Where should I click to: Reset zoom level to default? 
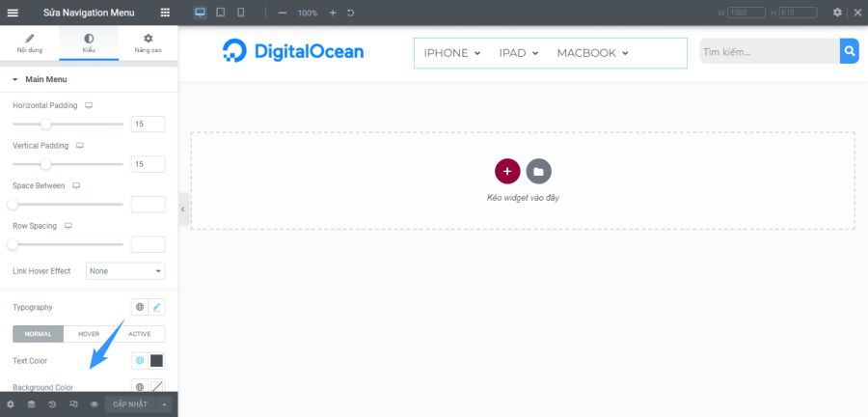click(350, 13)
